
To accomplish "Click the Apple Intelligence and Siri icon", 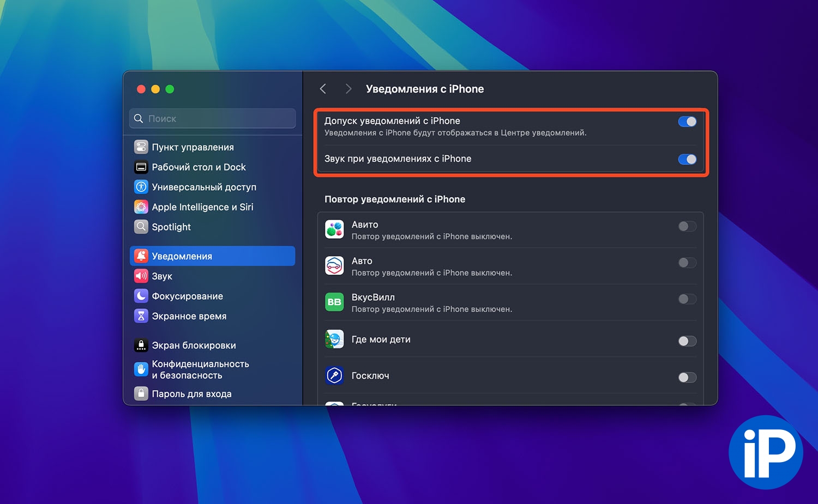I will tap(141, 207).
